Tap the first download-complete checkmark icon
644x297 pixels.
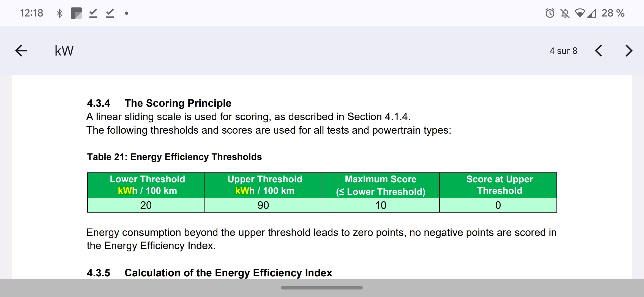(93, 13)
